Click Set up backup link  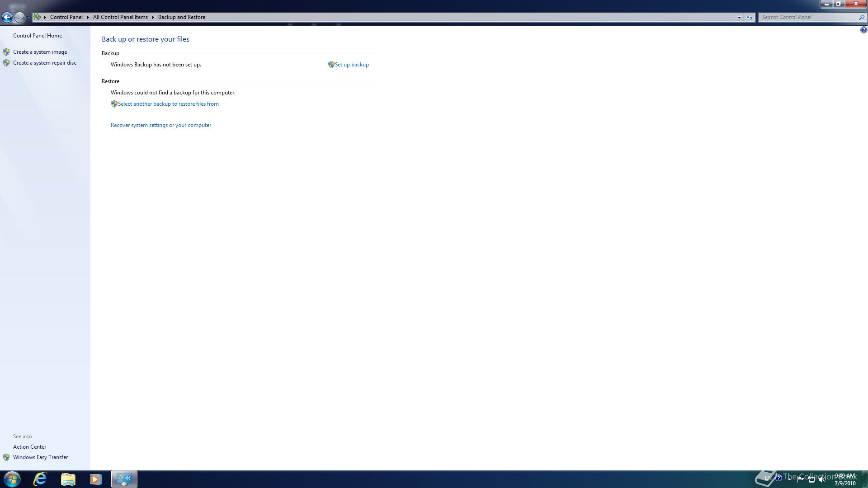pyautogui.click(x=352, y=65)
